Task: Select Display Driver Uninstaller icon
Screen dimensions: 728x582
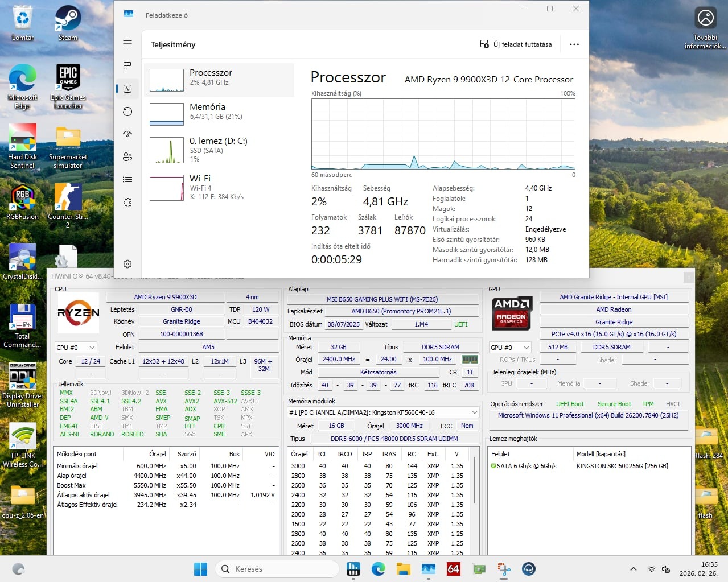Action: 23,385
